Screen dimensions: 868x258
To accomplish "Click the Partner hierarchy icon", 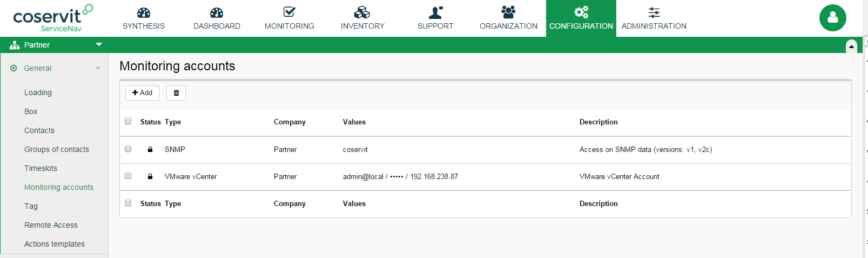I will click(15, 45).
